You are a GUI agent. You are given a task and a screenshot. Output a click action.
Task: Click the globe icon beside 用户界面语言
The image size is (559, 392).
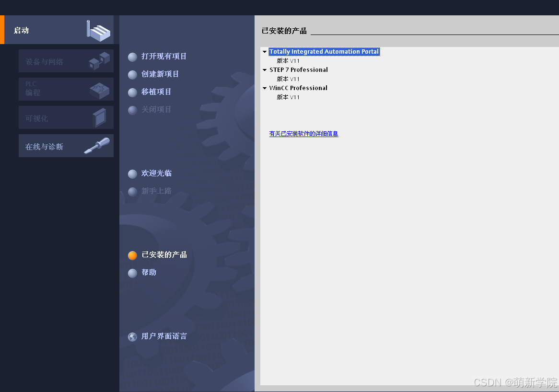[133, 337]
